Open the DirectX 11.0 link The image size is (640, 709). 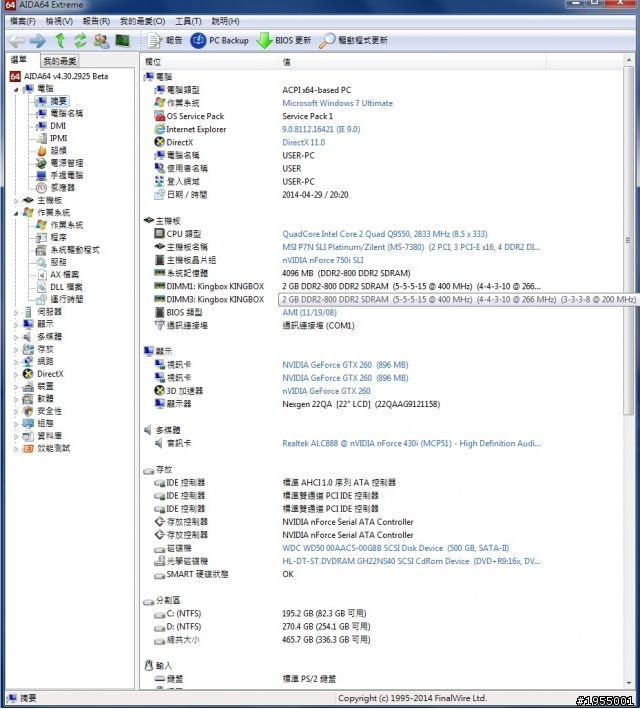click(303, 142)
